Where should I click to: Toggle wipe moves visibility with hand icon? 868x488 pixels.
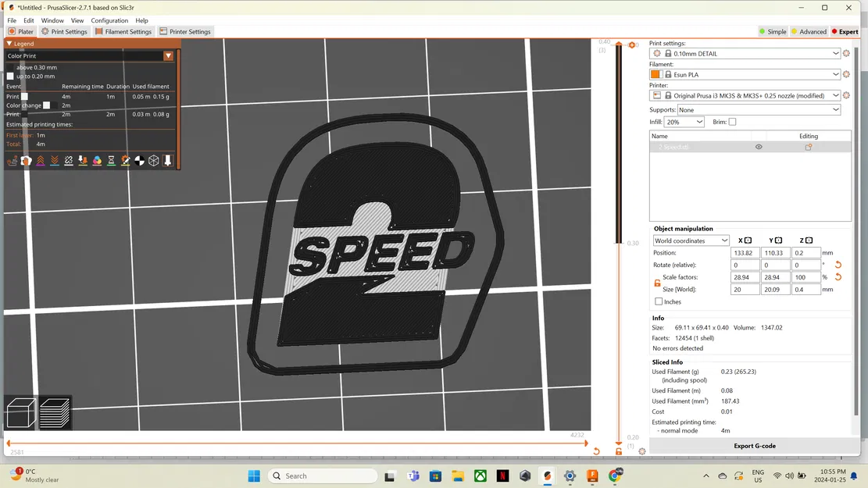pos(26,160)
